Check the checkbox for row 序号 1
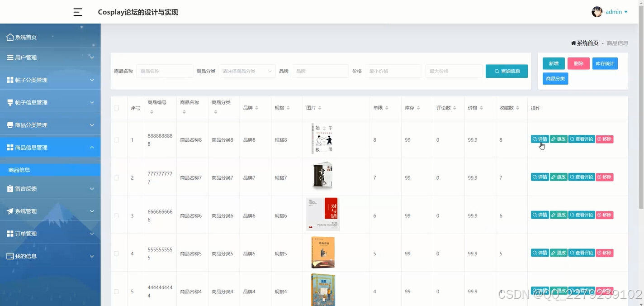Viewport: 644px width, 306px height. (116, 139)
